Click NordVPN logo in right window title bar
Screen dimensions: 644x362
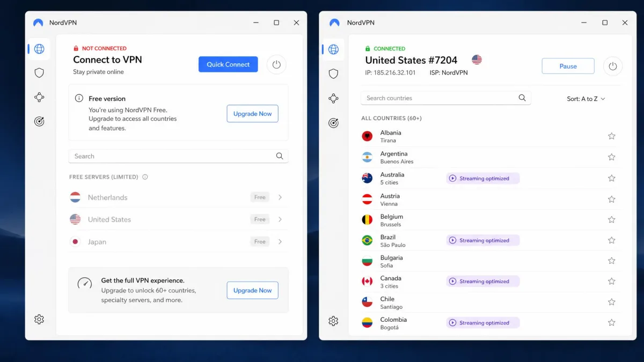click(334, 23)
